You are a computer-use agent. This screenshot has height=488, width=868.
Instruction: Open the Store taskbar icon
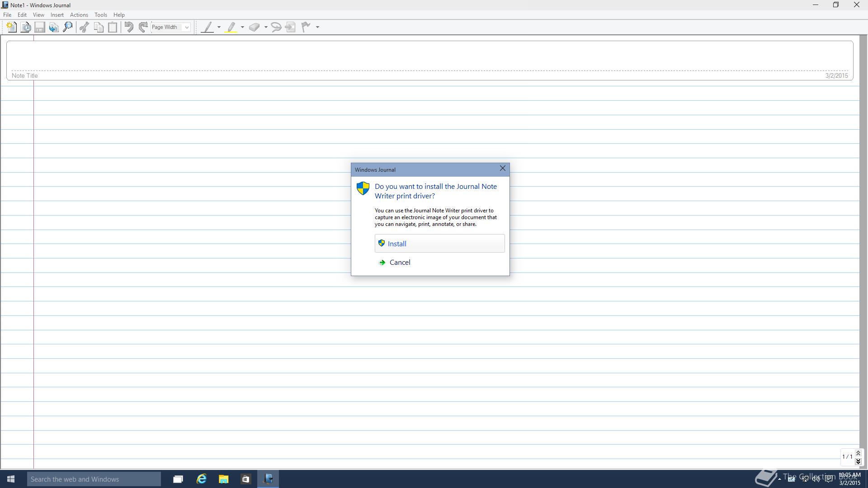pos(245,479)
